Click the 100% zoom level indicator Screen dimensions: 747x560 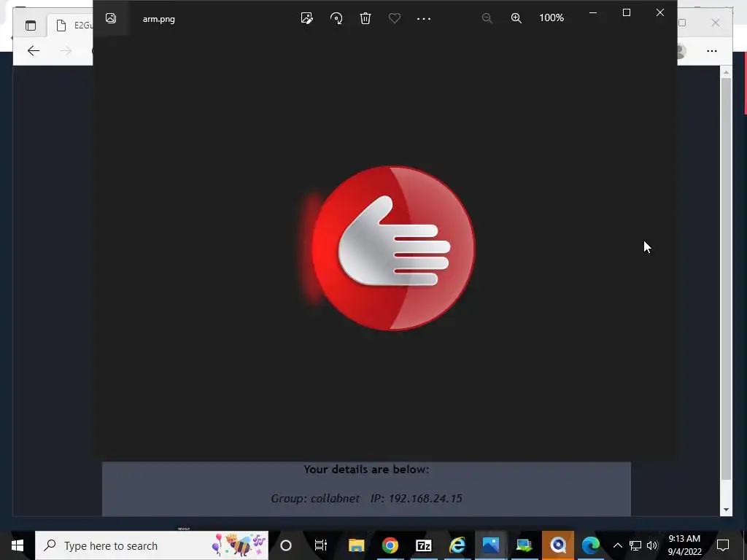coord(551,18)
